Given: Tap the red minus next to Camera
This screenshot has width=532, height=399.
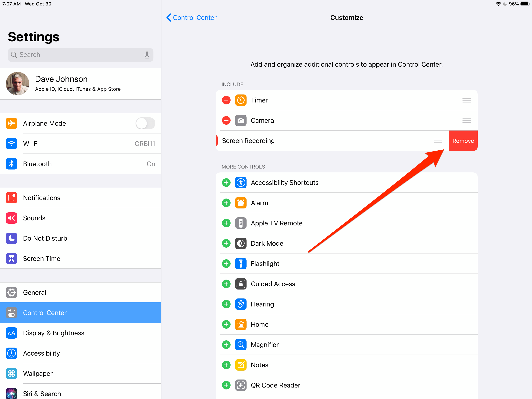Looking at the screenshot, I should [x=226, y=120].
